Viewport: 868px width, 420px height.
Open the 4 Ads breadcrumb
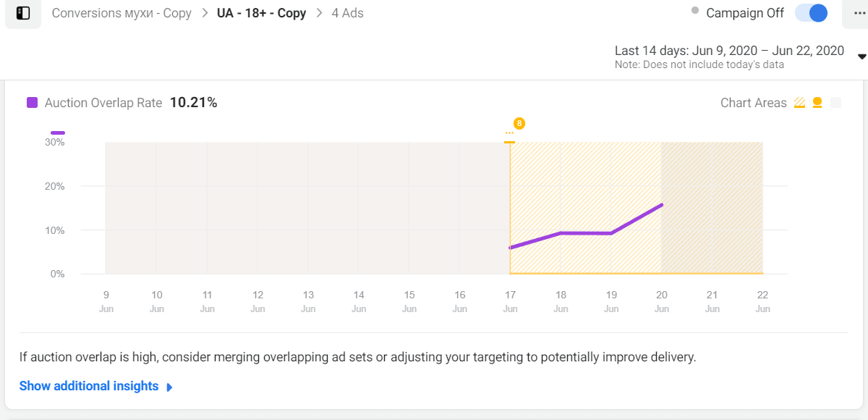click(347, 13)
